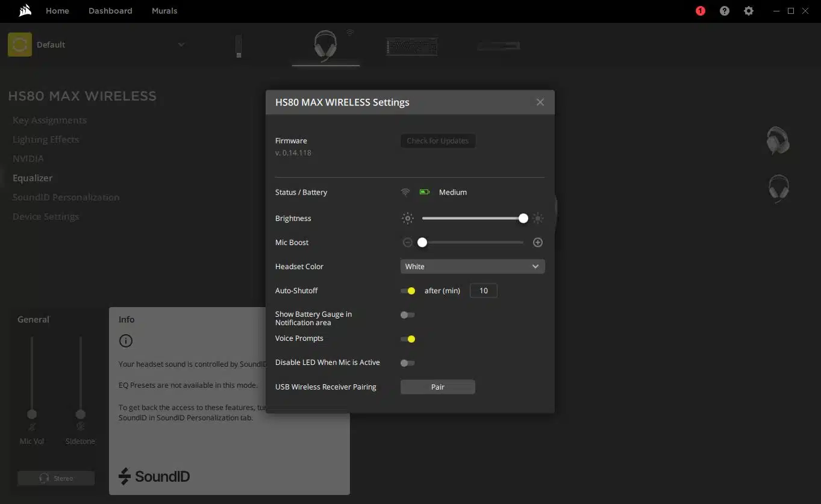The image size is (821, 504).
Task: Click the Info circle icon
Action: pos(125,341)
